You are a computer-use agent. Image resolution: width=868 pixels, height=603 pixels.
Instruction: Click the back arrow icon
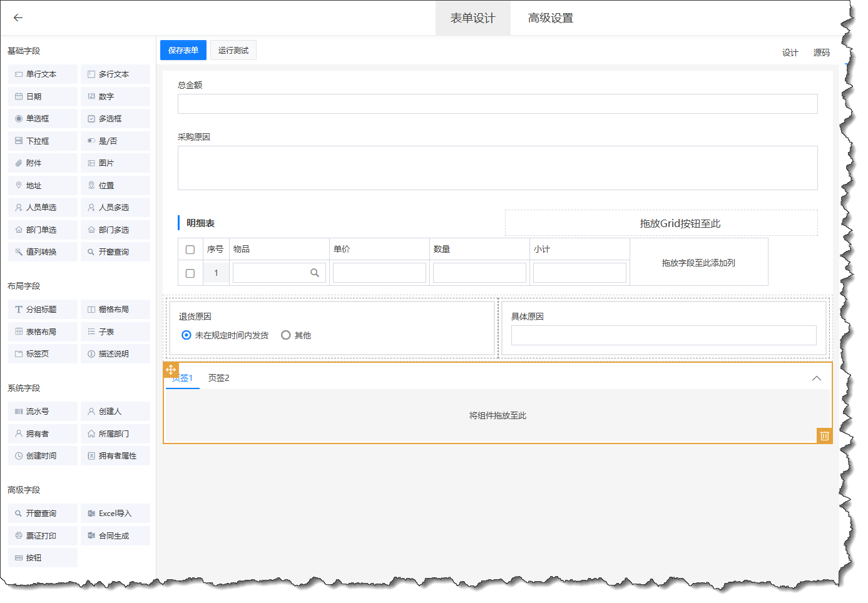click(18, 18)
